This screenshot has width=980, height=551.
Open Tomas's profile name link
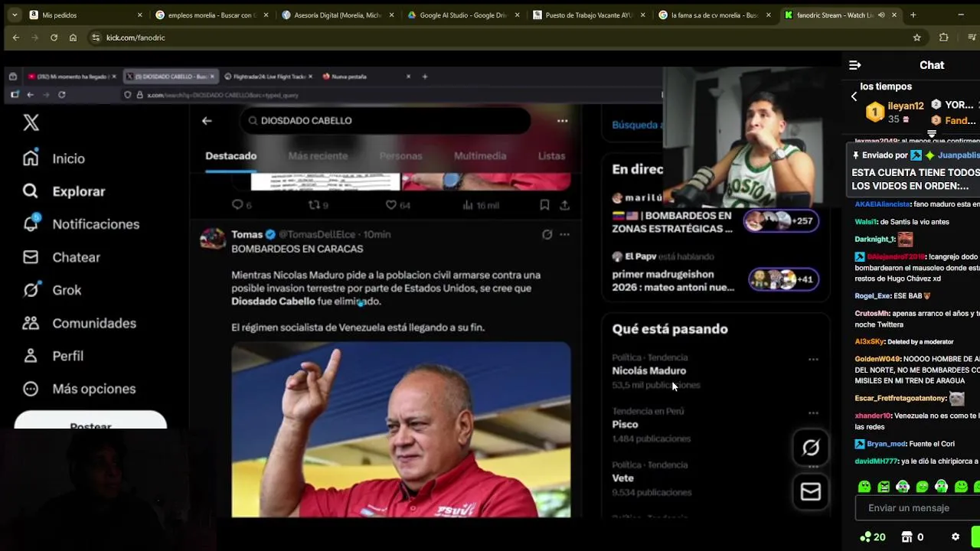click(x=247, y=234)
